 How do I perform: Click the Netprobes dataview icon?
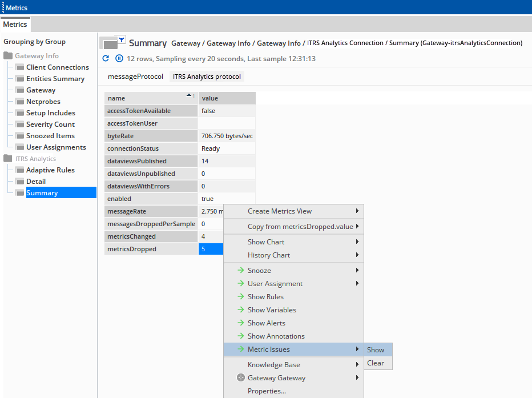coord(20,102)
